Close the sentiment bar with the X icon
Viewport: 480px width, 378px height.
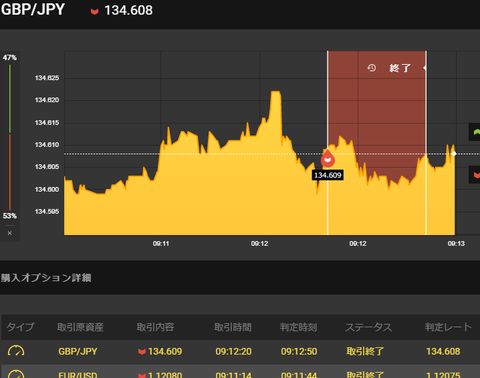click(x=10, y=233)
